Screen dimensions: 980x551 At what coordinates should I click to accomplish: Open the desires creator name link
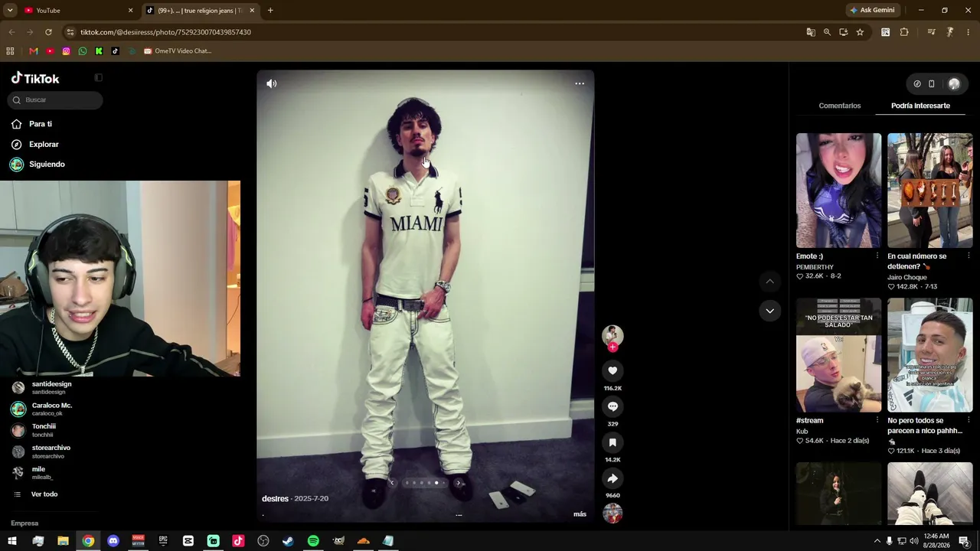pos(275,499)
